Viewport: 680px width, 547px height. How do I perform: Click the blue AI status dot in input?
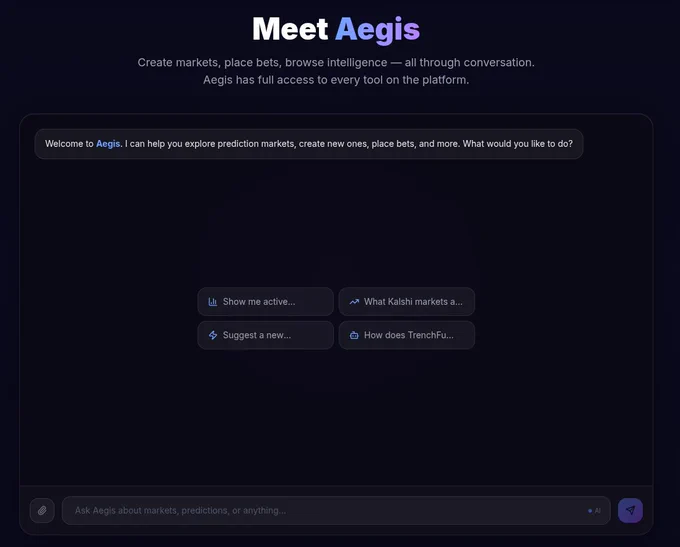590,511
